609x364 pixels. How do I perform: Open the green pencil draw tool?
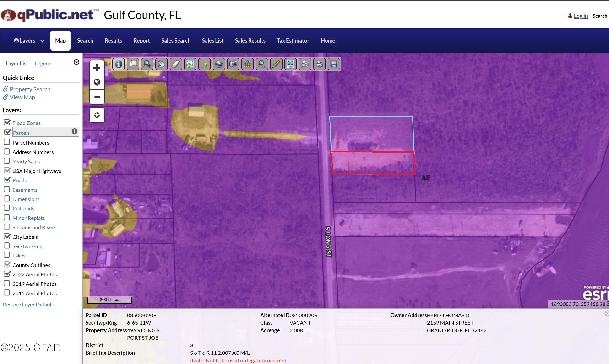coord(276,64)
